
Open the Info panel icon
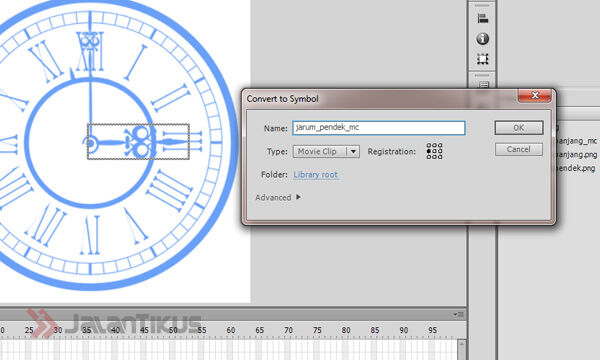[483, 39]
